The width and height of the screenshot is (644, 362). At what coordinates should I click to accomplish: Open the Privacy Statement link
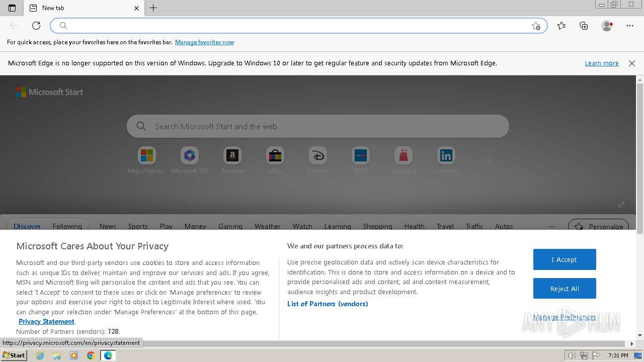46,322
